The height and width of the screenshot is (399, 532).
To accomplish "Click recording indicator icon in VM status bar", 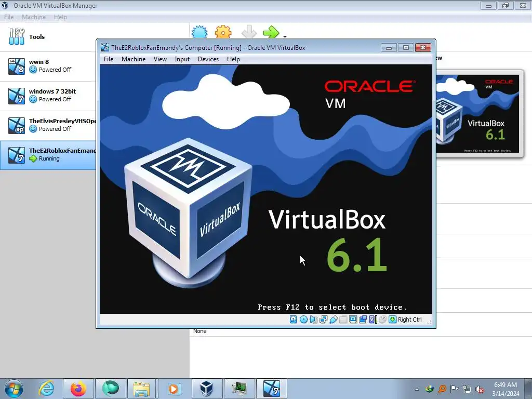I will click(x=363, y=320).
